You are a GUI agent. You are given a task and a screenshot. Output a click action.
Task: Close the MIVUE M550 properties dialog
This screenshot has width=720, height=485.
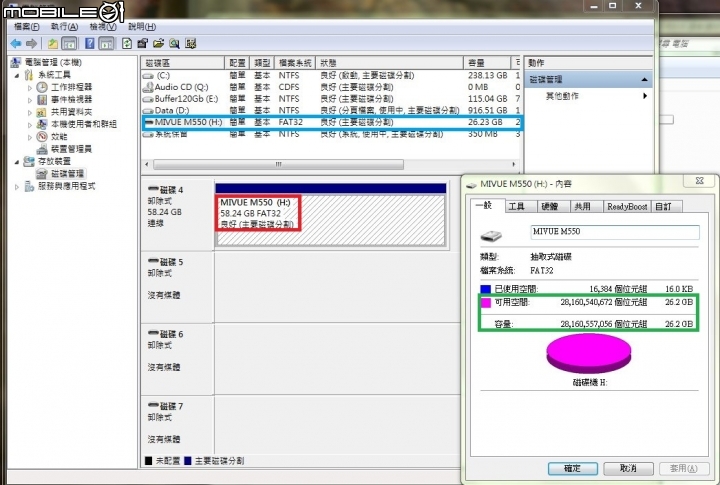click(699, 181)
